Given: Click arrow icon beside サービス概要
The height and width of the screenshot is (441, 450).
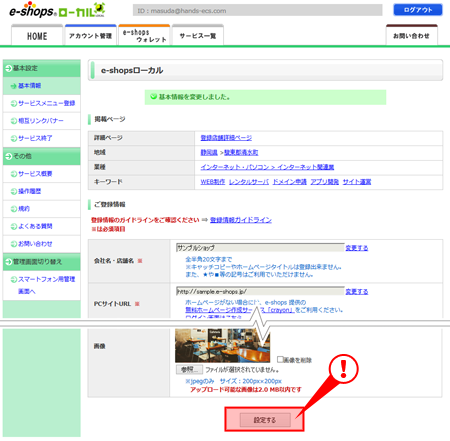Looking at the screenshot, I should tap(14, 174).
